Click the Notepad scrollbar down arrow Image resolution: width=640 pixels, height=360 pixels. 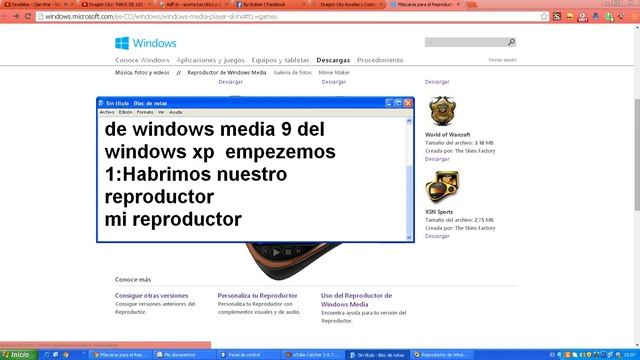[x=409, y=237]
